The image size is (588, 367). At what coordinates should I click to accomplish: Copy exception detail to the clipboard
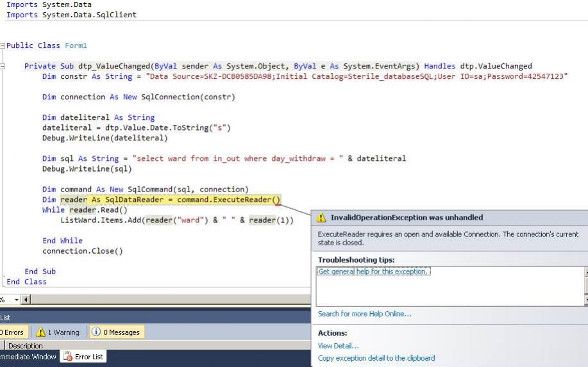pos(376,358)
